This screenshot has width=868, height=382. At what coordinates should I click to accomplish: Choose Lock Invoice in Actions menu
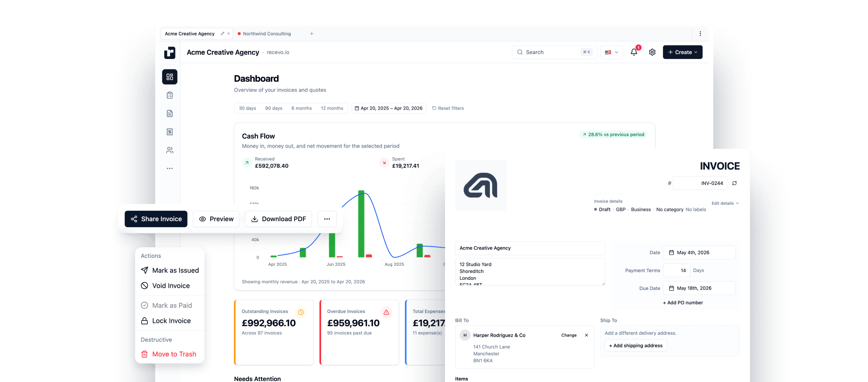click(169, 321)
